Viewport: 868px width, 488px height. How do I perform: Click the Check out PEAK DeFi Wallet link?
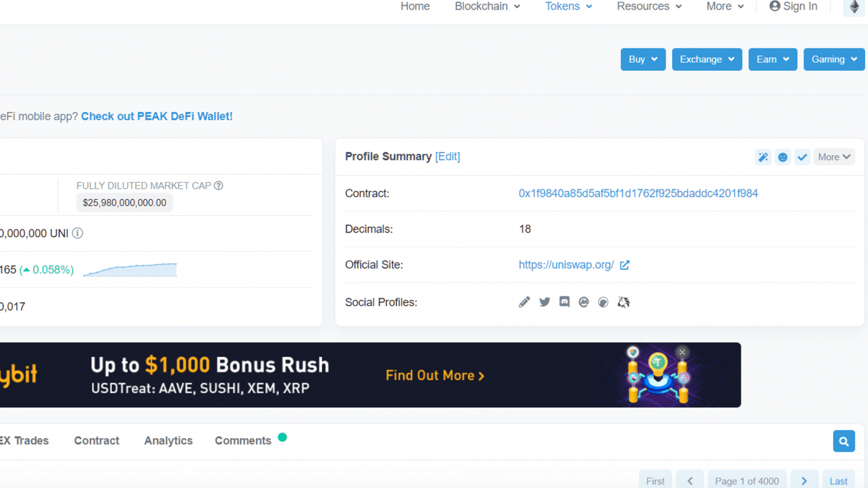tap(157, 117)
